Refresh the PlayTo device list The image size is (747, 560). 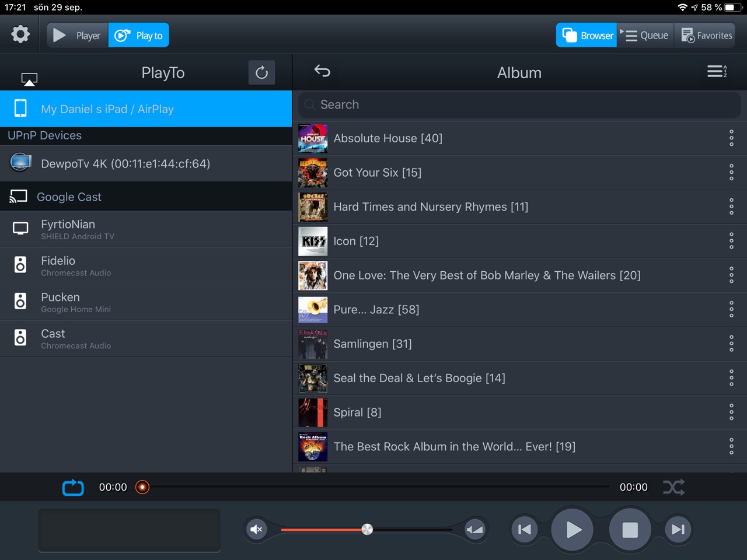(x=261, y=72)
